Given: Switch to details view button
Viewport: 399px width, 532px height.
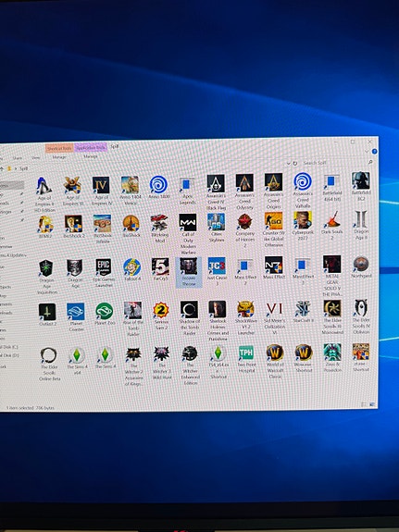Looking at the screenshot, I should (x=364, y=404).
